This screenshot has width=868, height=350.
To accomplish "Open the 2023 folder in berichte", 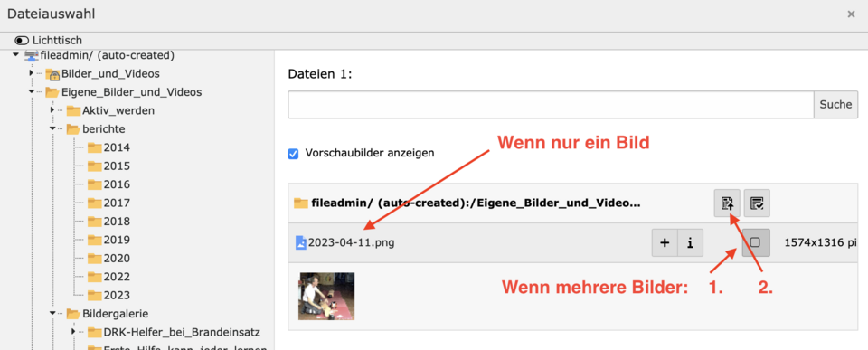I will [117, 295].
